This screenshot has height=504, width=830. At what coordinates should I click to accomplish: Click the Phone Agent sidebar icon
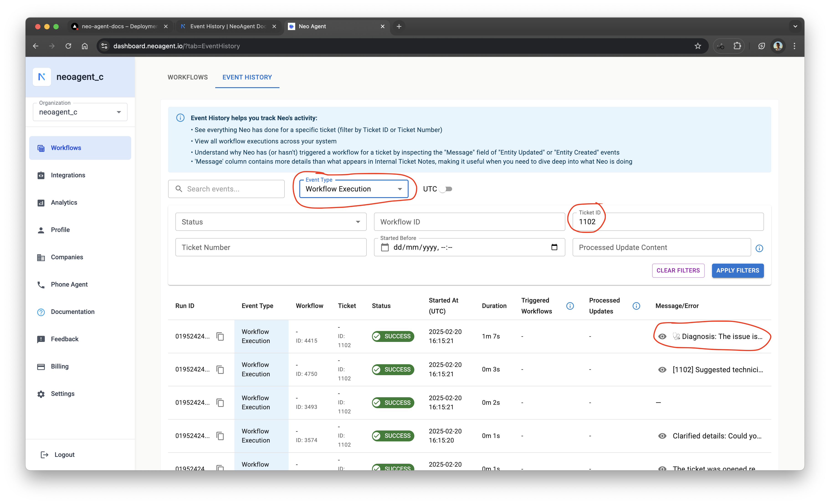[x=41, y=285]
